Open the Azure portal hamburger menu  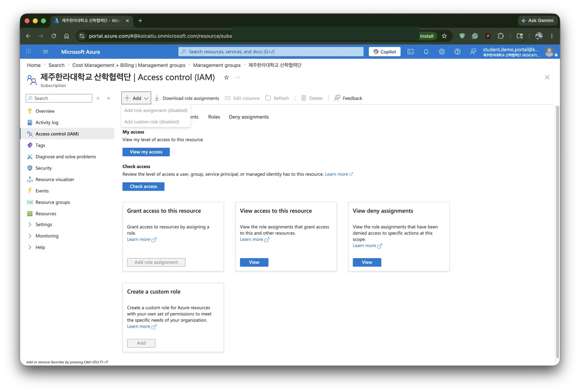pos(45,52)
